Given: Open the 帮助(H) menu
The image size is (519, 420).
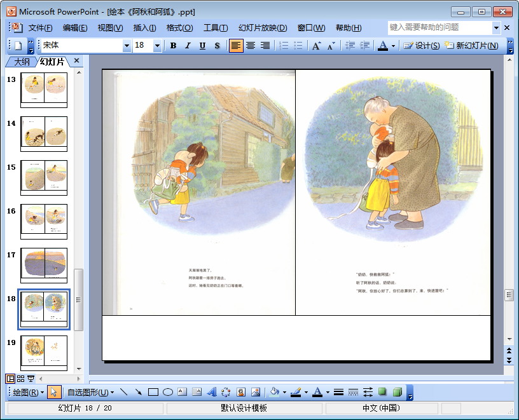Looking at the screenshot, I should (x=349, y=28).
